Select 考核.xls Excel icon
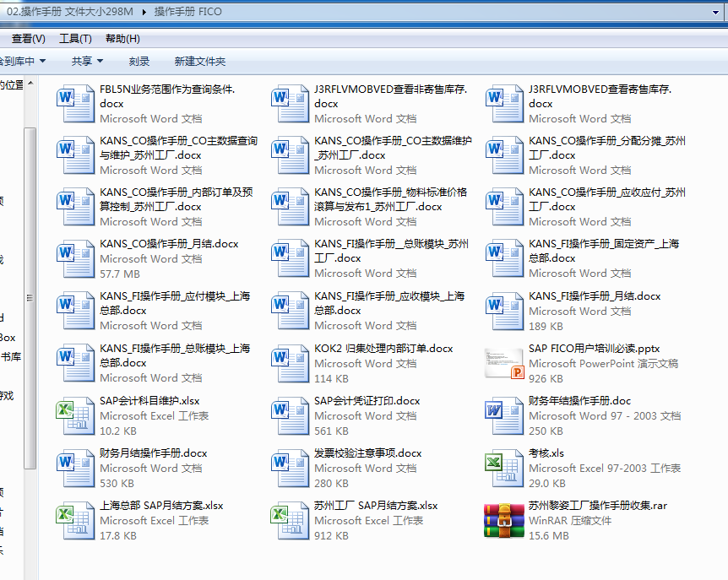 coord(504,468)
